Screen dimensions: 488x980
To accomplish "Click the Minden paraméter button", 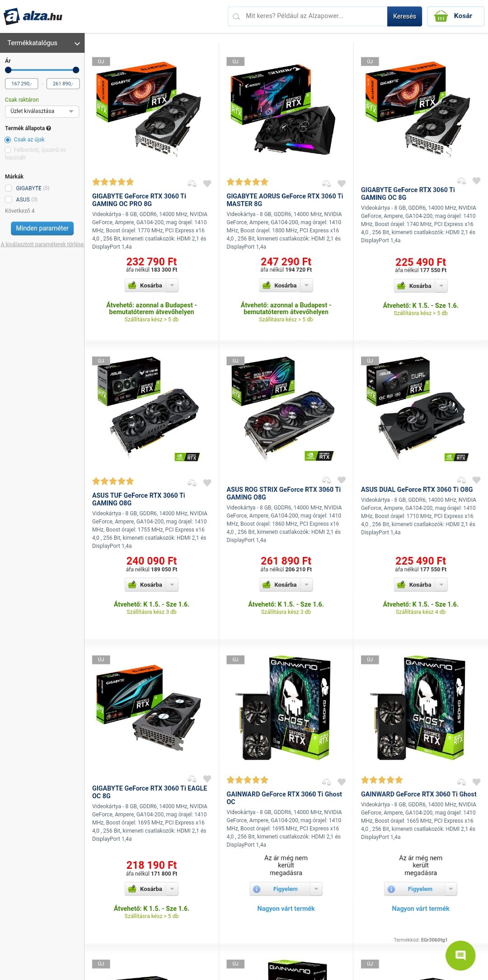I will 42,228.
